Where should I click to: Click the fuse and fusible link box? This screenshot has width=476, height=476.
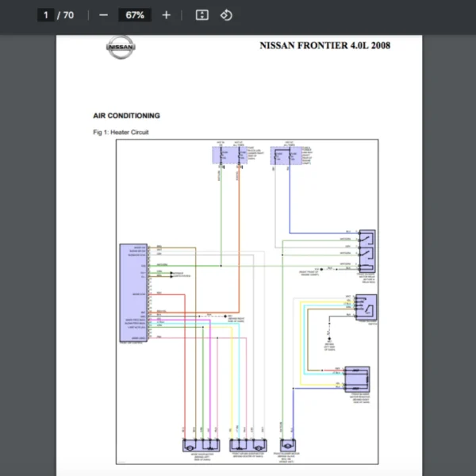pyautogui.click(x=286, y=155)
